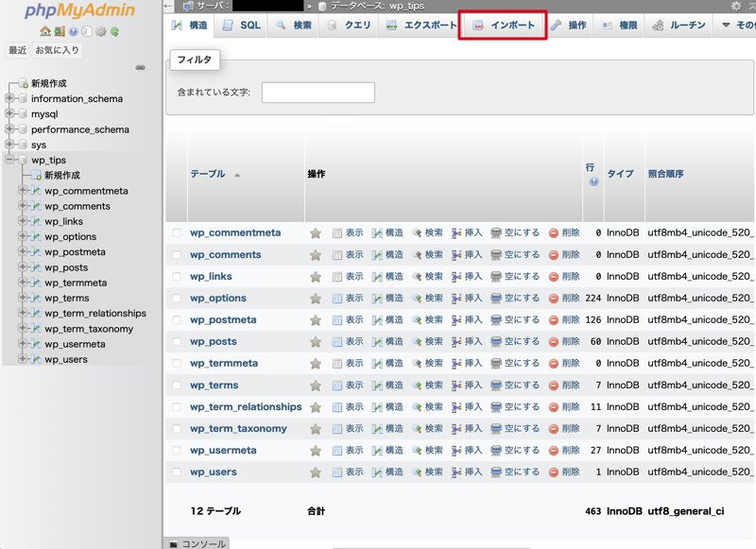Reload navigation panel with green arrow icon

(114, 32)
